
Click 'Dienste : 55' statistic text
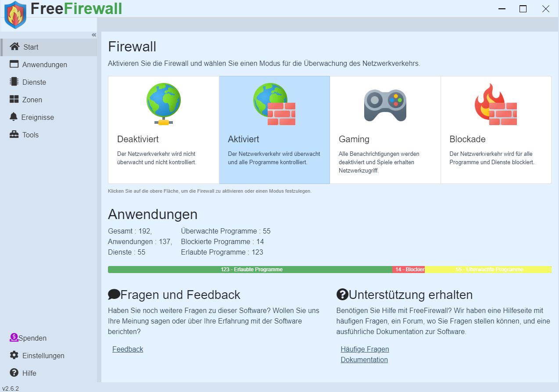click(126, 252)
